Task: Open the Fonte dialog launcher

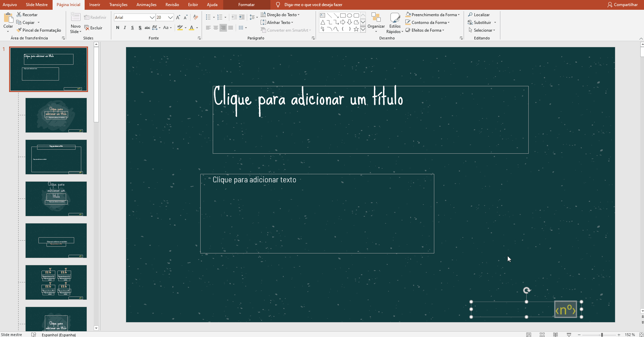Action: 199,38
